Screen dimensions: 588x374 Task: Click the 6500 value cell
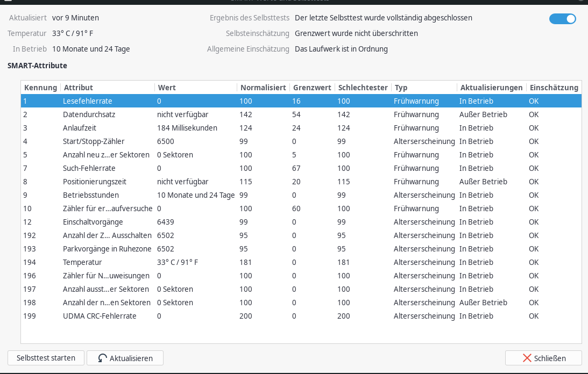coord(165,141)
